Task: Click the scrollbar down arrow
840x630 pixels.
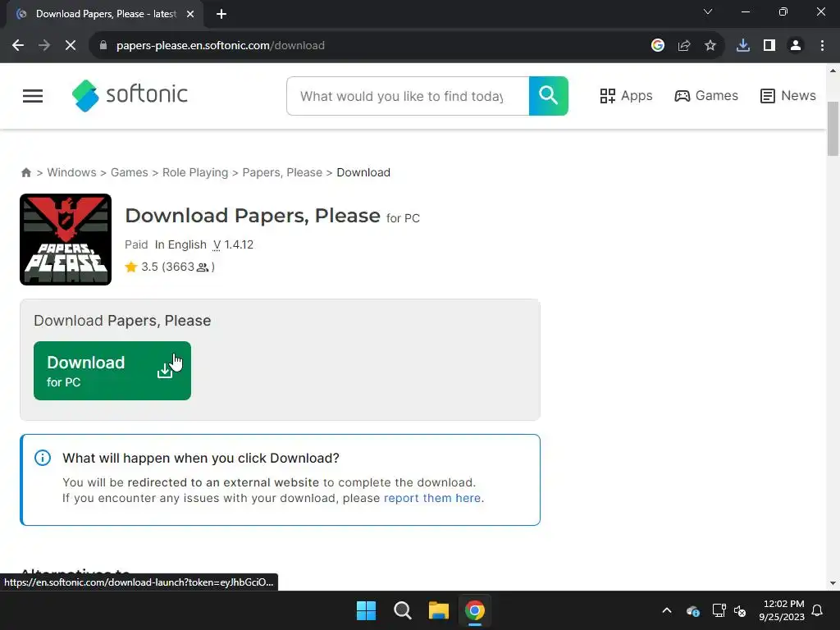Action: click(833, 583)
